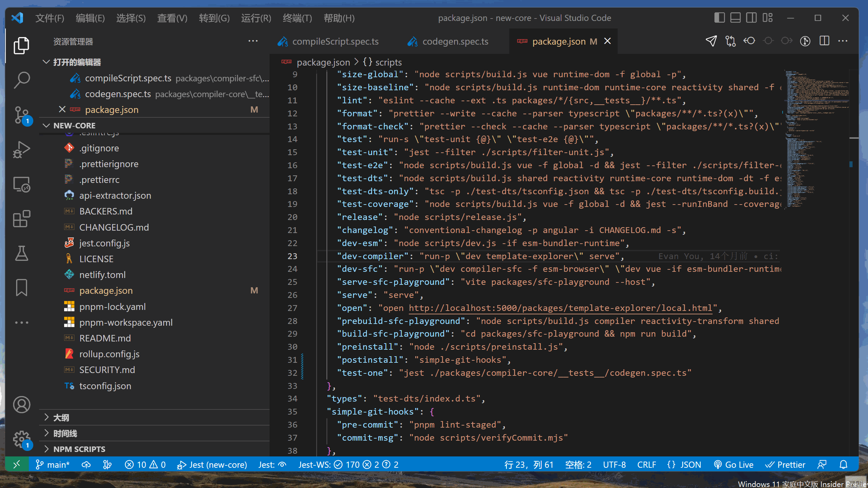Open the Testing flask view
The image size is (868, 488).
point(21,254)
